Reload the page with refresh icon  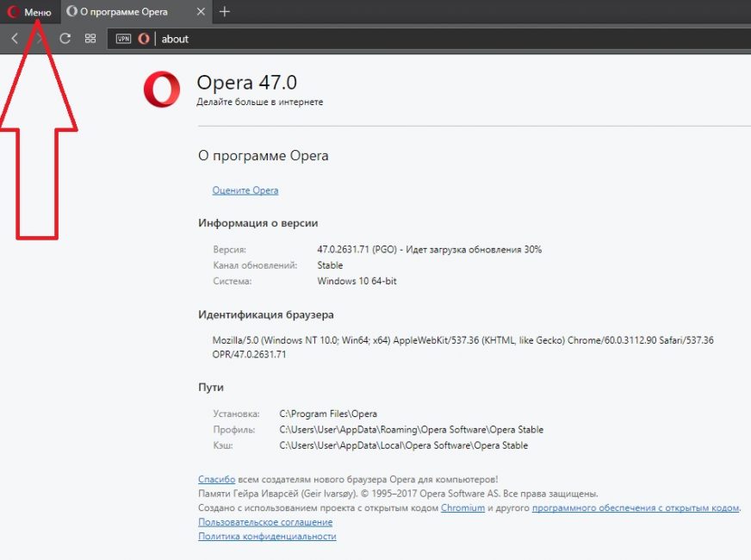[x=65, y=38]
